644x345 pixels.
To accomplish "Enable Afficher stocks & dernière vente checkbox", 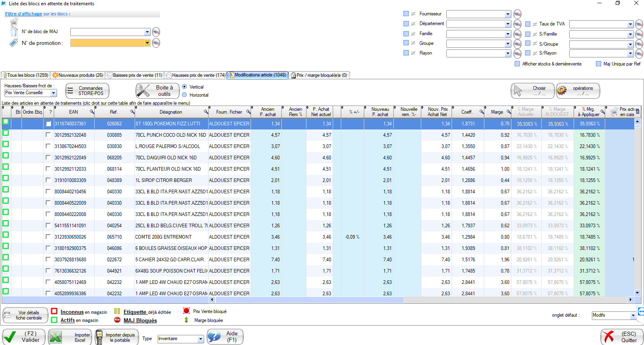I will point(517,64).
